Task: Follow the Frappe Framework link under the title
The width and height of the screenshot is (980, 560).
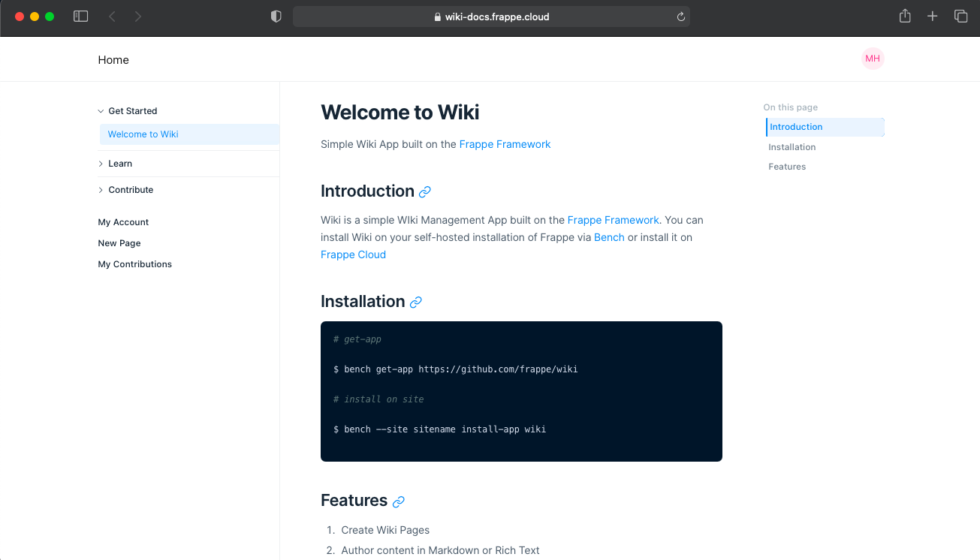Action: 505,144
